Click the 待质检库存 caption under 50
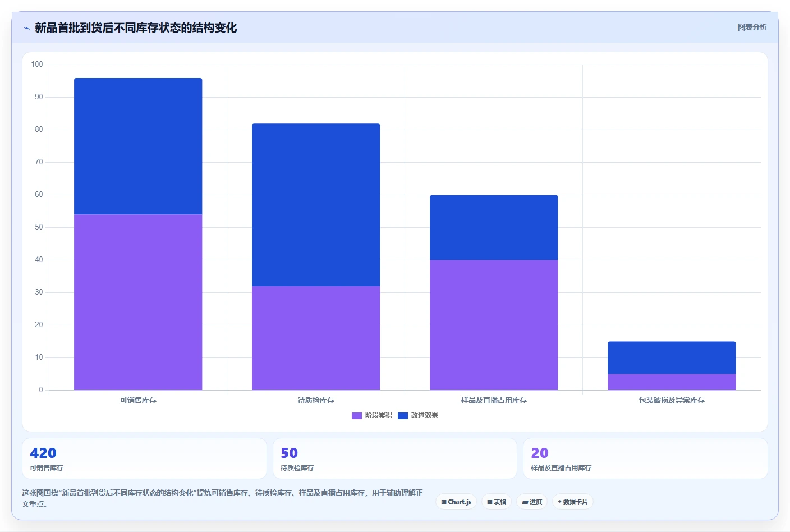The width and height of the screenshot is (790, 532). click(x=297, y=468)
